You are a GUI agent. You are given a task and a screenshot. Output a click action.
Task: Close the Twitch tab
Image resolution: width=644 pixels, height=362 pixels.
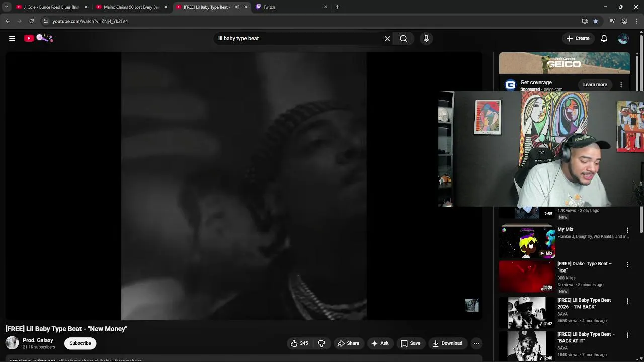coord(325,7)
